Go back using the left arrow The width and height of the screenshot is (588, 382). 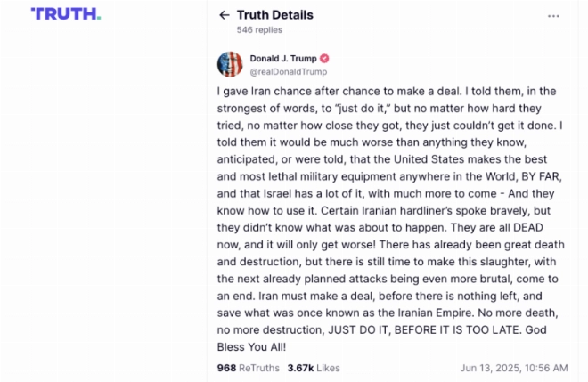pos(225,15)
